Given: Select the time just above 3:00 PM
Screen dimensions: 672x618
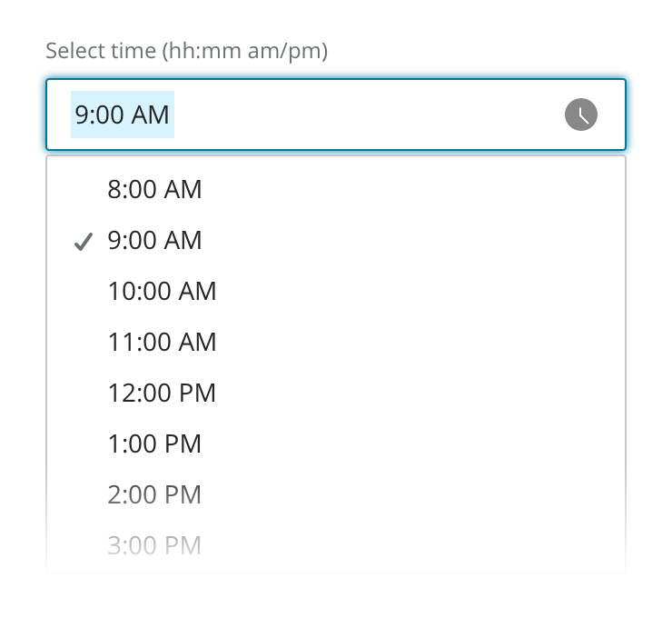Looking at the screenshot, I should point(154,495).
